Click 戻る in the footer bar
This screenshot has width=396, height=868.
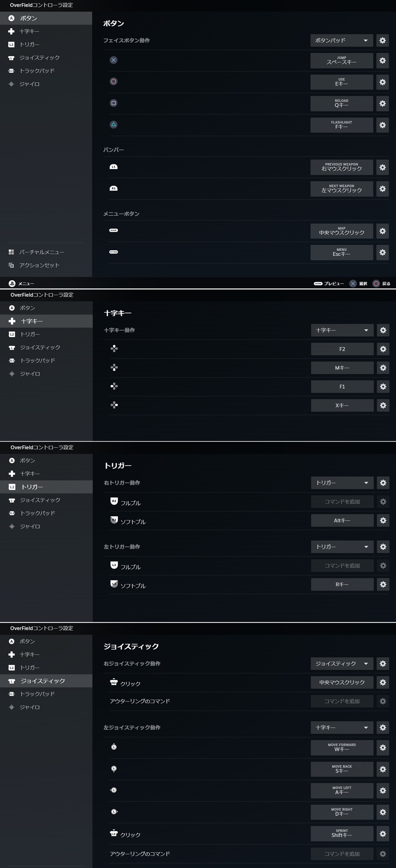(x=382, y=284)
